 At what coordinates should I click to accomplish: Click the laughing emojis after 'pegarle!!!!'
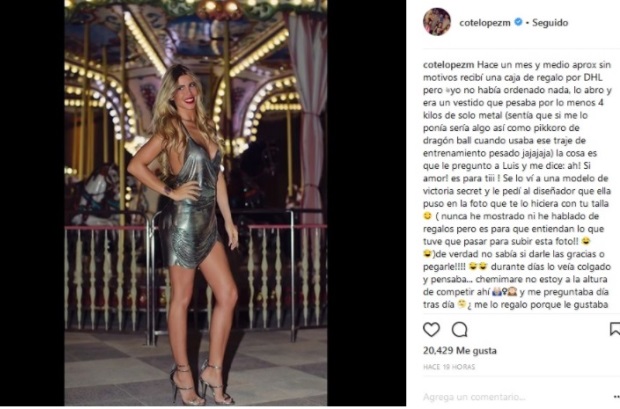(x=478, y=267)
